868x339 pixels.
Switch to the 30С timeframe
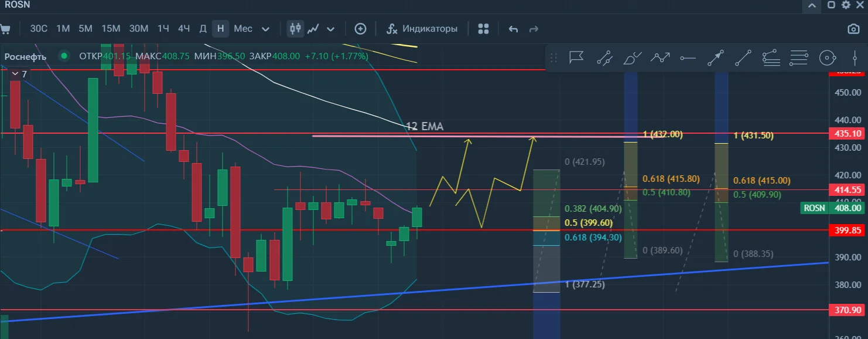tap(39, 29)
